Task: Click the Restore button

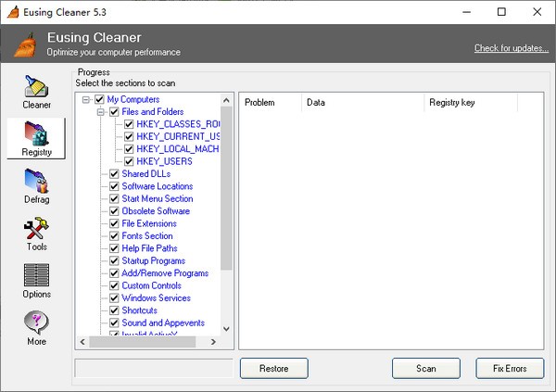Action: click(x=273, y=369)
